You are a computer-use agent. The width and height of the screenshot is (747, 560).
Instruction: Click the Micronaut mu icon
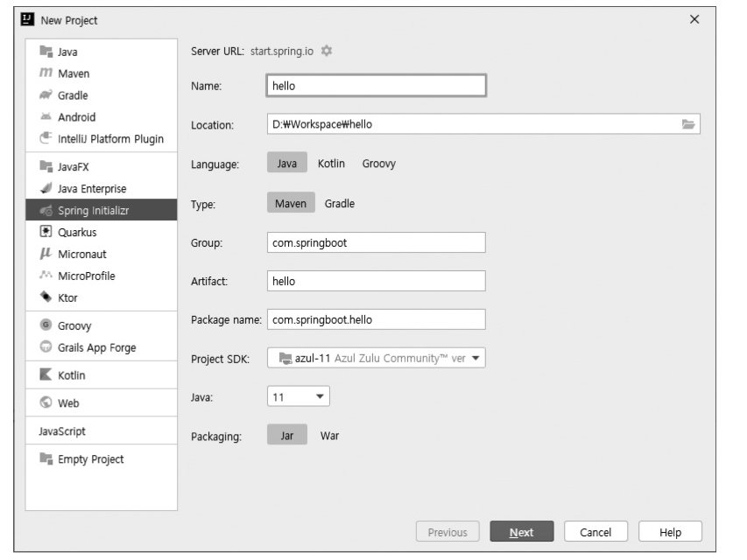click(46, 254)
